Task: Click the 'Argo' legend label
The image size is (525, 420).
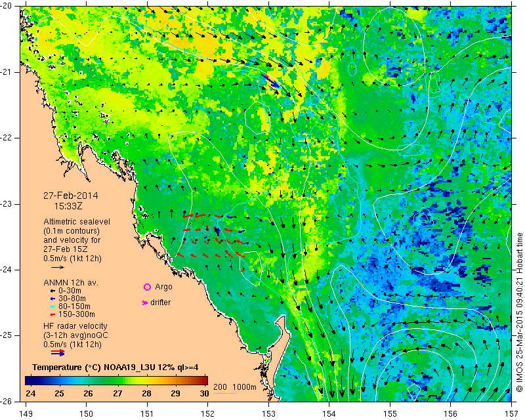Action: pos(163,287)
